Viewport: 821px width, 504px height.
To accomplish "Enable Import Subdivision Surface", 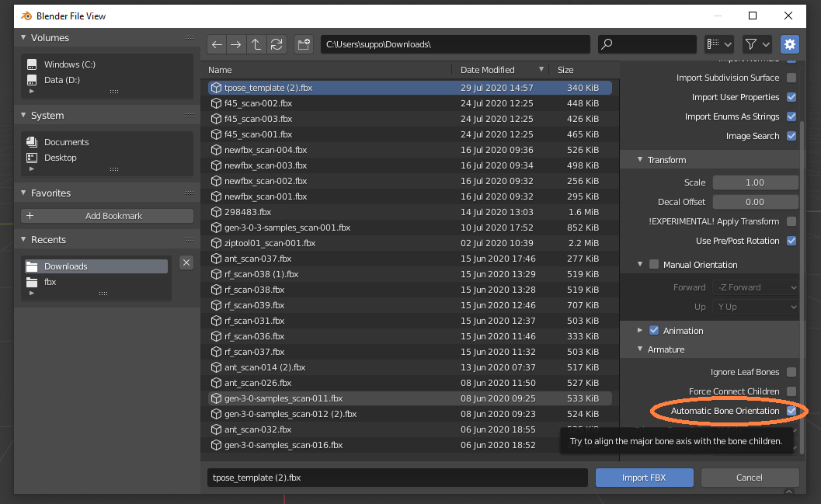I will point(790,78).
